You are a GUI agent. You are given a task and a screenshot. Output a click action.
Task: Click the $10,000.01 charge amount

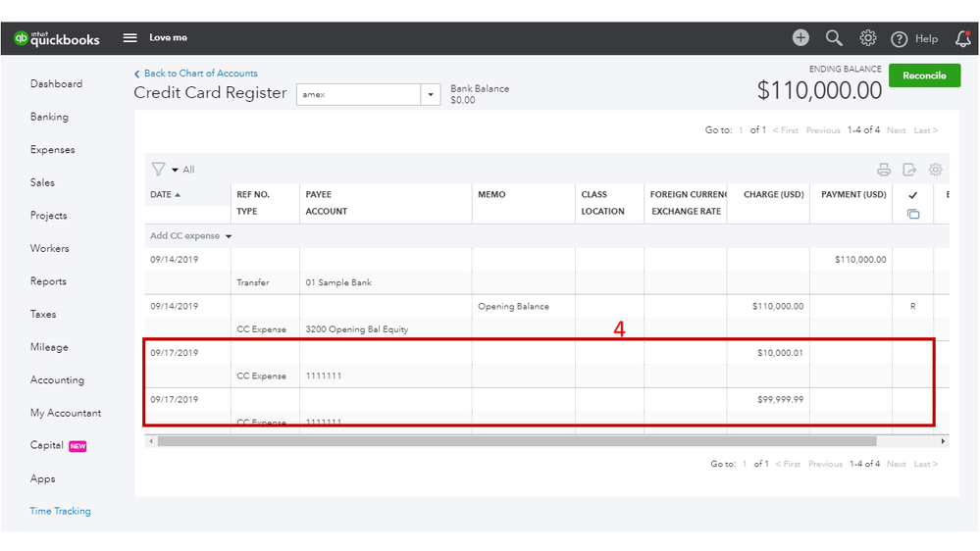[x=780, y=353]
